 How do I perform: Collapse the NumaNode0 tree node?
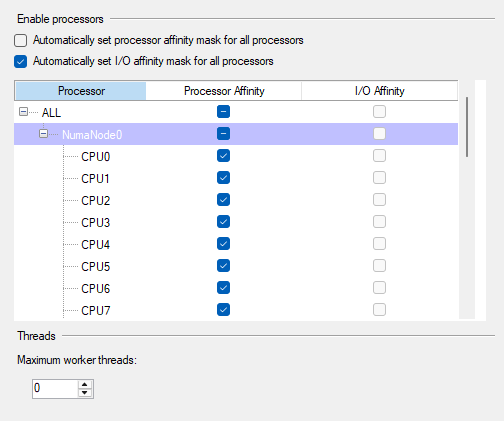pos(43,134)
